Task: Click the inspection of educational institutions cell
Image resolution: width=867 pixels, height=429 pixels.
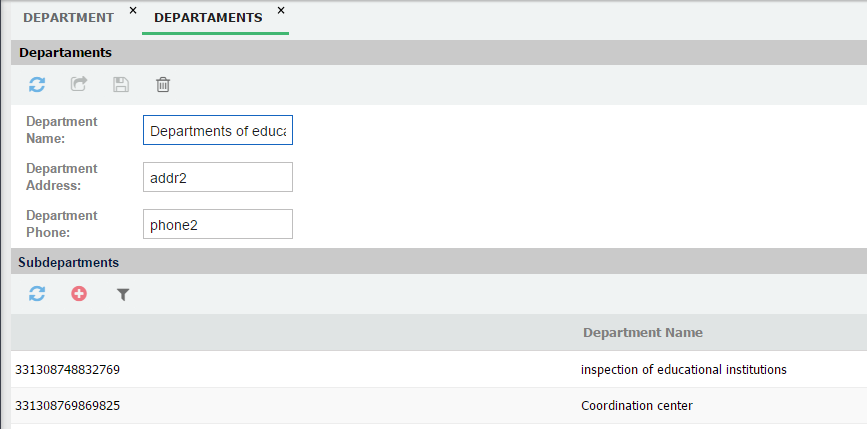Action: [683, 369]
